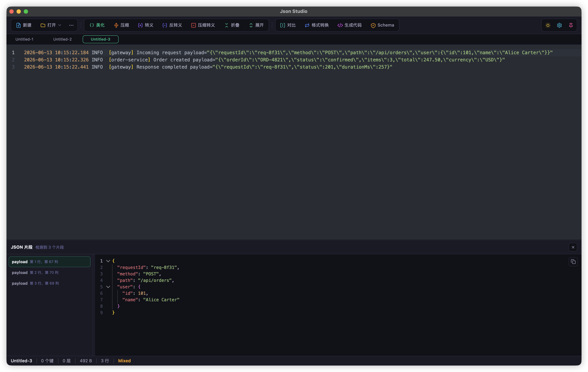Click log line 3 Response completed text

(x=162, y=67)
